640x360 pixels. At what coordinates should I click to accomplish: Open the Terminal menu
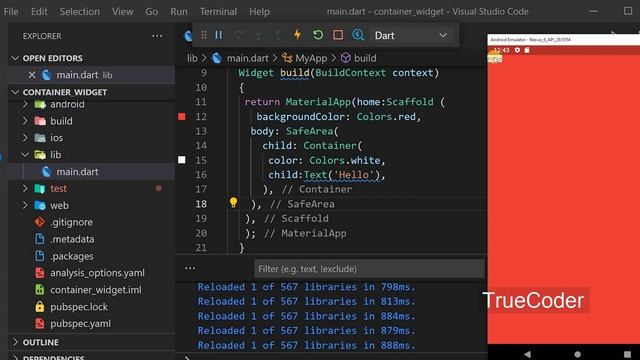218,12
